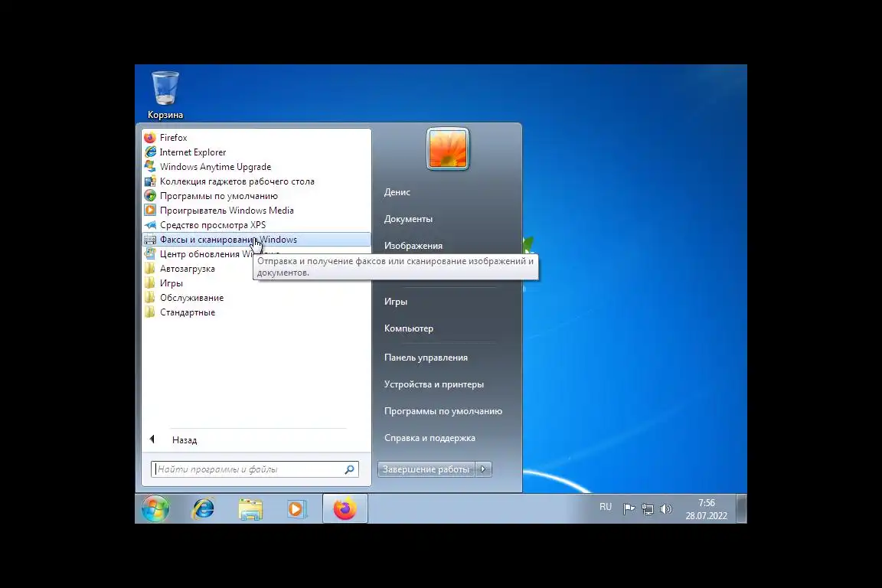
Task: Click the Проигрыватель Windows Media icon in the list
Action: tap(149, 211)
